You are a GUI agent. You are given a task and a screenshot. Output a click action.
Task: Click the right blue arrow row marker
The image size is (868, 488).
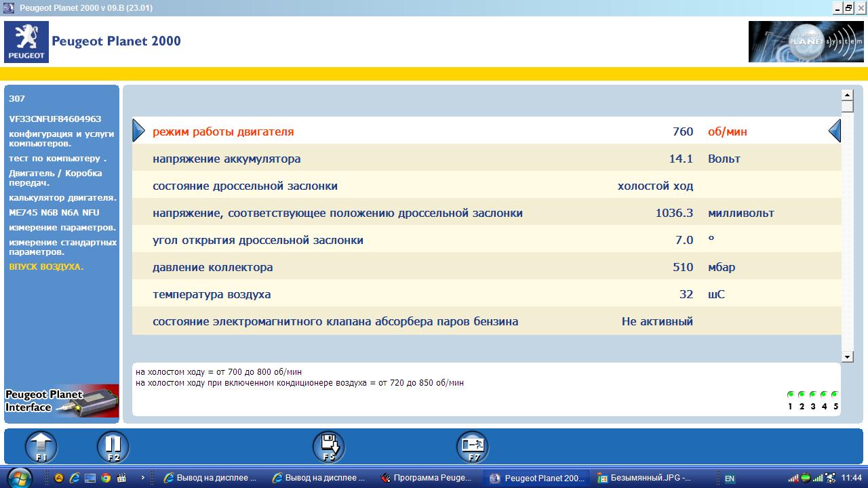coord(835,131)
